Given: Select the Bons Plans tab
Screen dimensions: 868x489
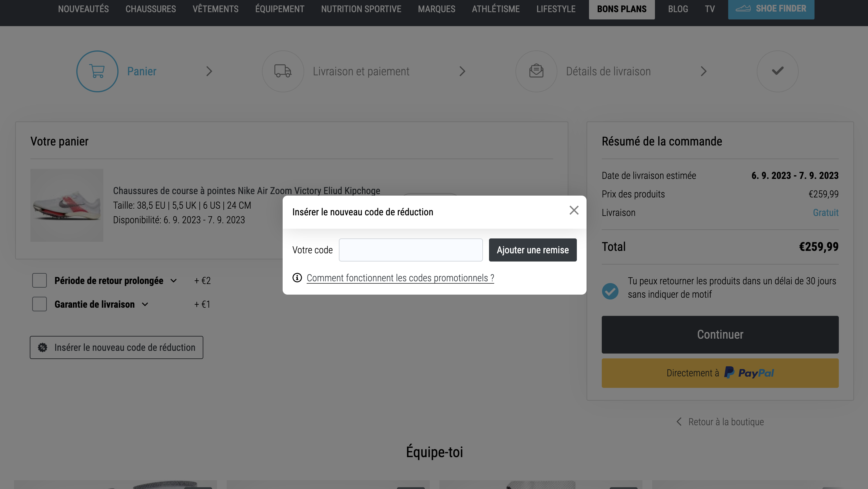Looking at the screenshot, I should point(622,9).
